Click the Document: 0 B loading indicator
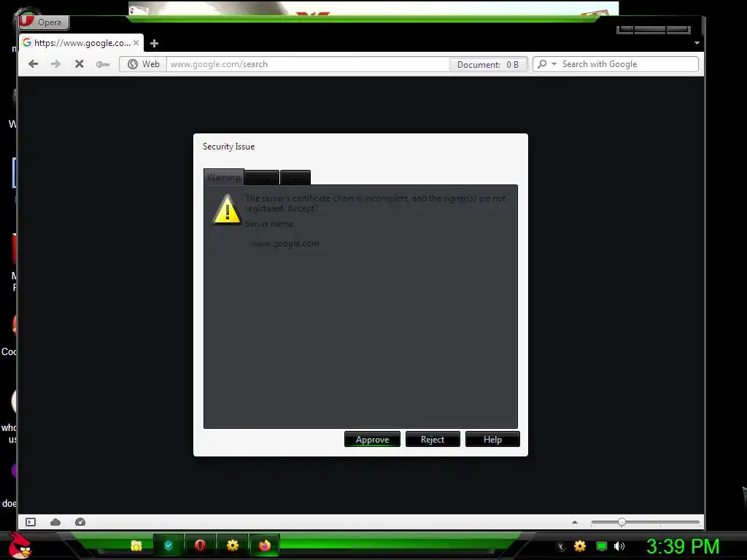This screenshot has height=560, width=747. [488, 64]
